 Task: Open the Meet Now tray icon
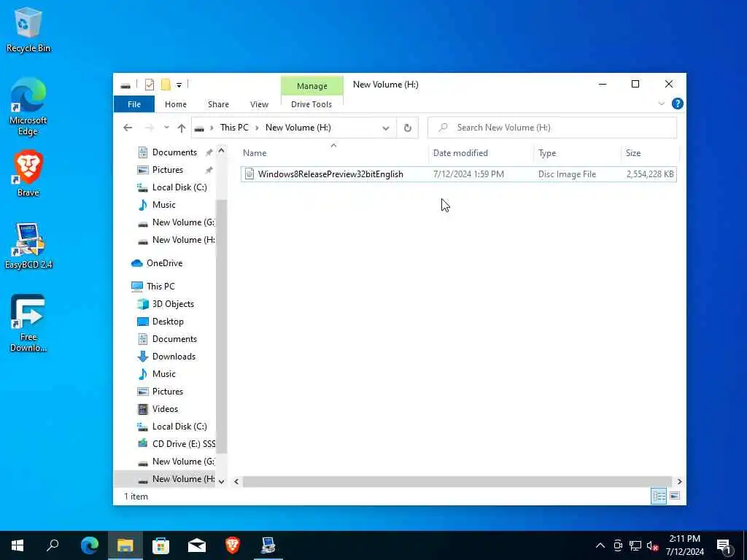[618, 545]
